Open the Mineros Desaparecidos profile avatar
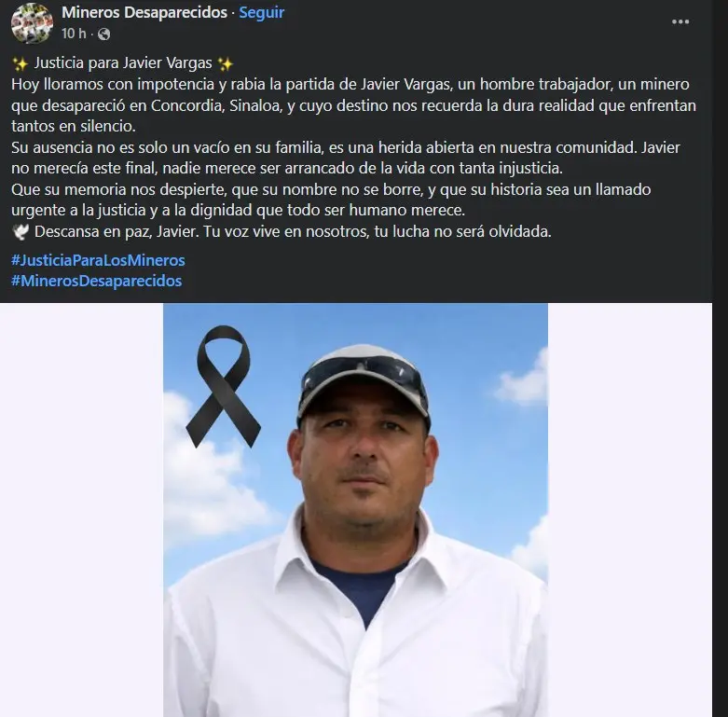Screen dimensions: 728x717 (x=32, y=22)
